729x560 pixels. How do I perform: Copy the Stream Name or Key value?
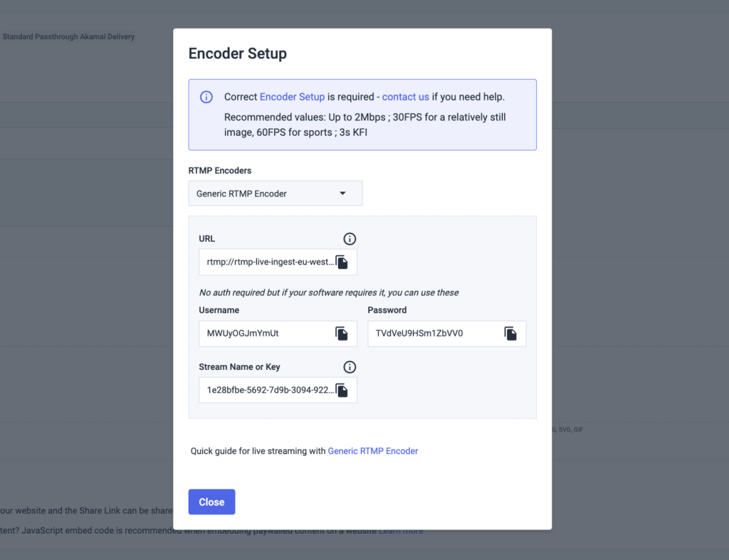coord(341,390)
